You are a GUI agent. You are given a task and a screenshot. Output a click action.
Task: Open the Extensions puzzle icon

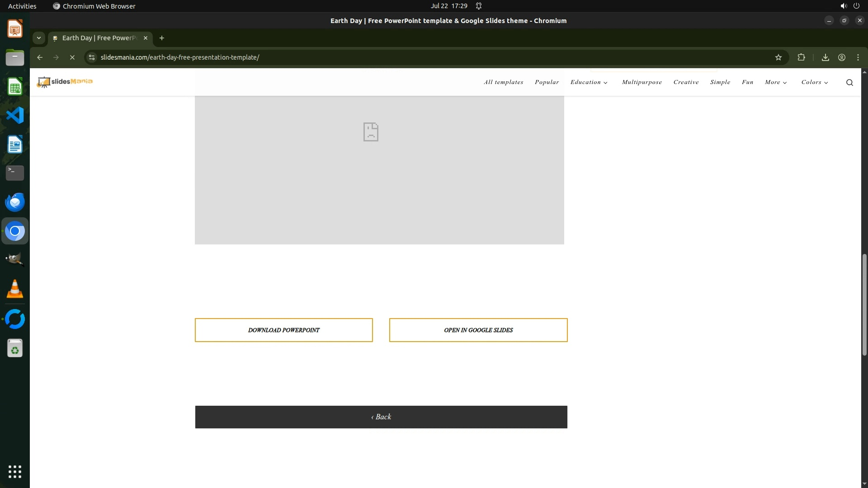pyautogui.click(x=801, y=57)
